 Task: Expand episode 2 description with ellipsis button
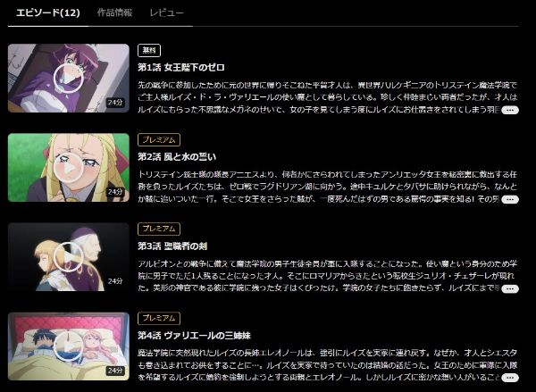(x=510, y=200)
